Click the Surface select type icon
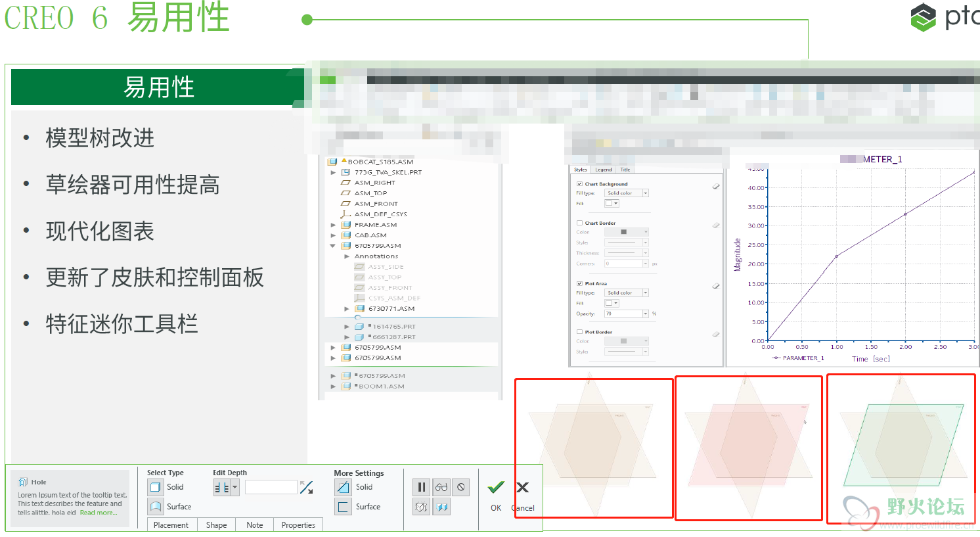This screenshot has width=980, height=537. pyautogui.click(x=155, y=507)
